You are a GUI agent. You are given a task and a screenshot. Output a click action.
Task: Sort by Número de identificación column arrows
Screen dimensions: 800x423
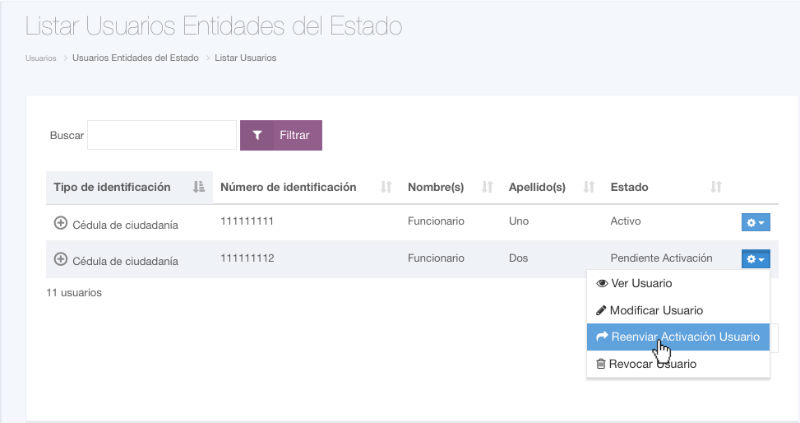[386, 187]
